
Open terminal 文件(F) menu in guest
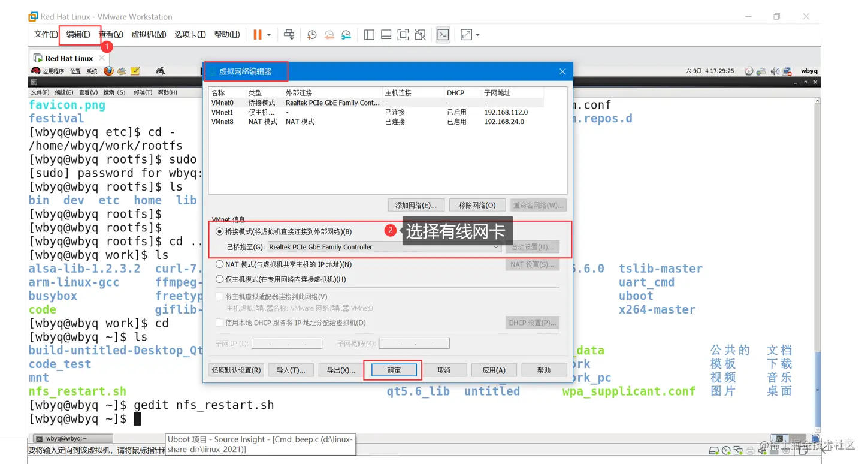click(40, 93)
